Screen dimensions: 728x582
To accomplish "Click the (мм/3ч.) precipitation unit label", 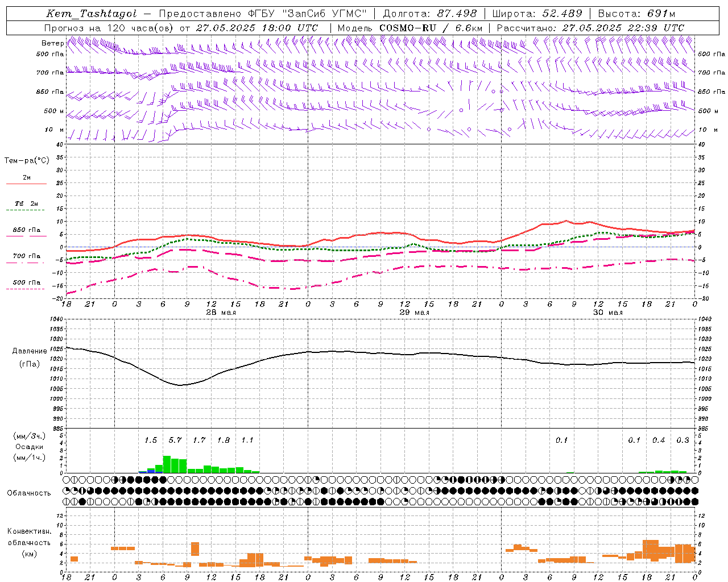I will [30, 436].
